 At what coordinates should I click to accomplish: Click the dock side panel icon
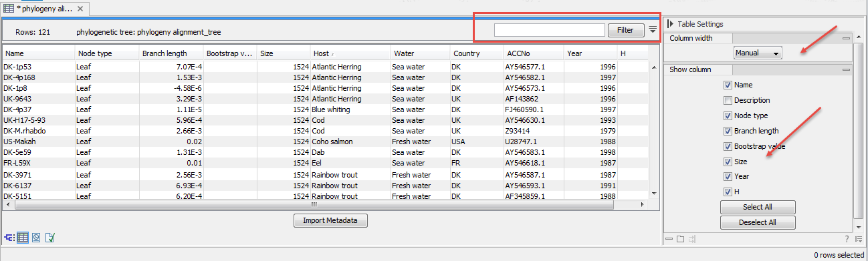click(692, 239)
